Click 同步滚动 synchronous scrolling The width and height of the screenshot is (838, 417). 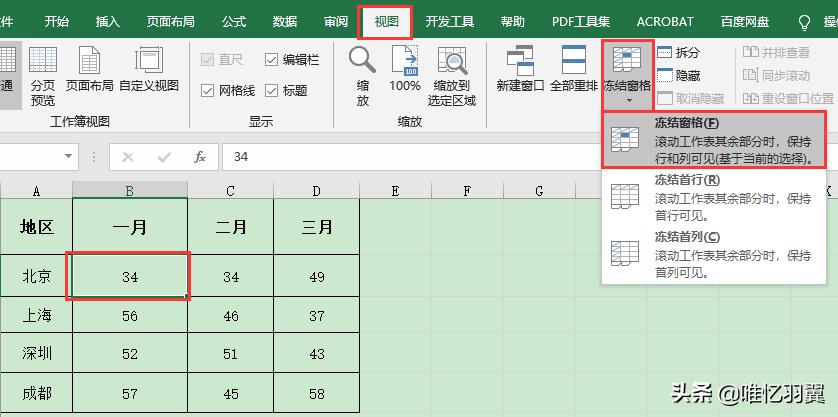point(776,75)
